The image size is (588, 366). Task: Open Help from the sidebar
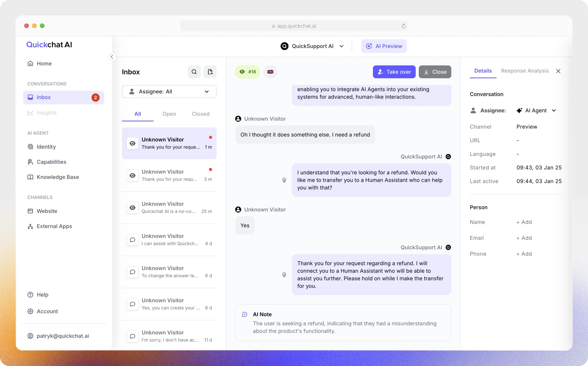point(38,295)
